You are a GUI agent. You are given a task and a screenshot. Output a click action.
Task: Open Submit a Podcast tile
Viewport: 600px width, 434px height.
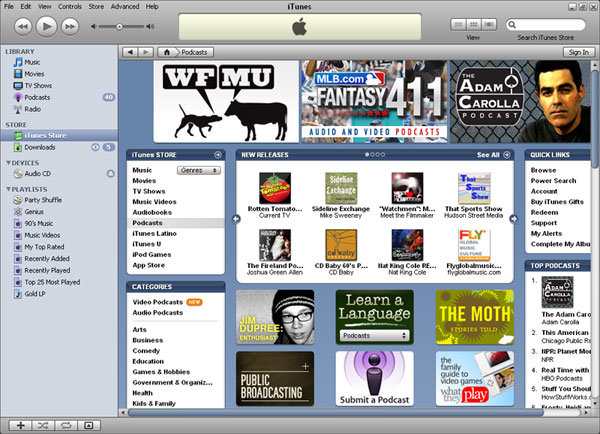(x=374, y=379)
